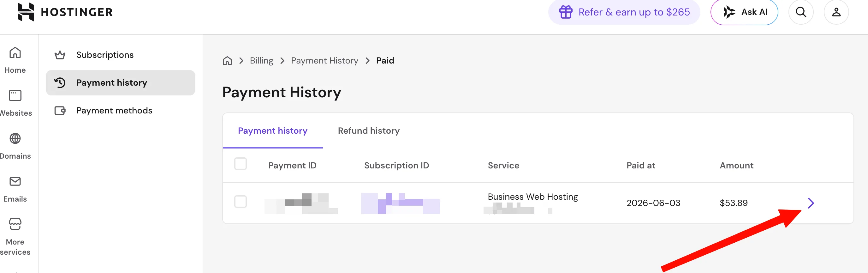Click the Payment history clock icon
Screen dimensions: 868x273
point(60,83)
